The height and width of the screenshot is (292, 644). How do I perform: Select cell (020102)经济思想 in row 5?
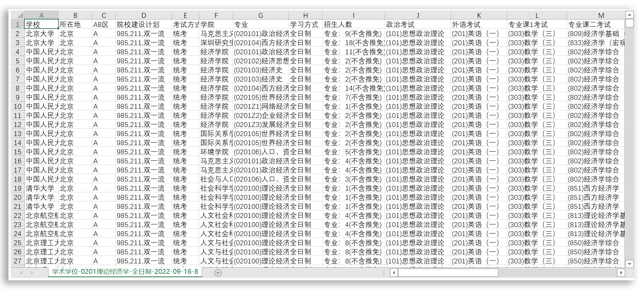[261, 61]
